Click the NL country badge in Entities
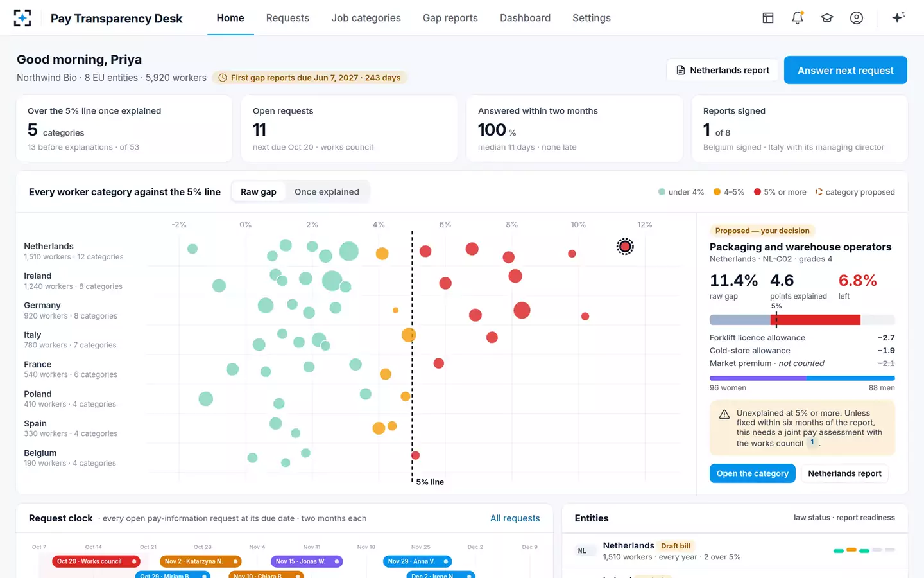 pyautogui.click(x=582, y=551)
